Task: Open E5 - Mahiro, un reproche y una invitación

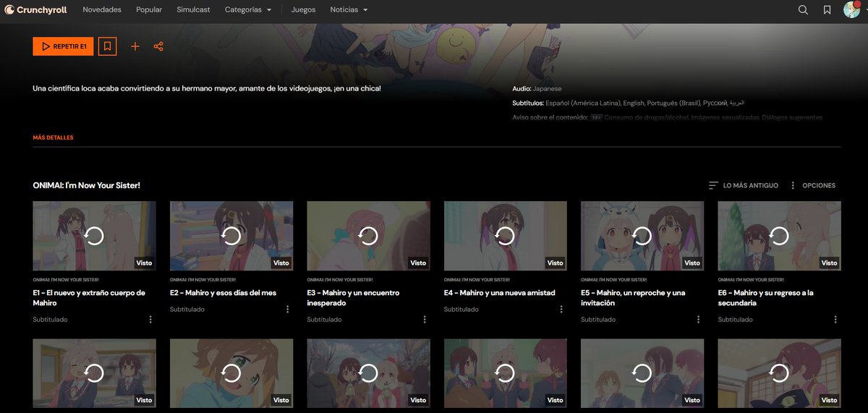Action: pyautogui.click(x=633, y=298)
